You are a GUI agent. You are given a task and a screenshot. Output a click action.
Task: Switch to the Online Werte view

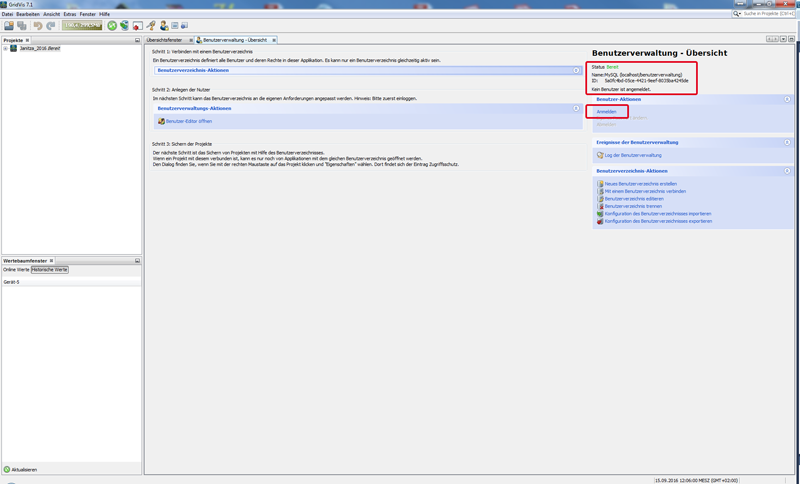pyautogui.click(x=16, y=270)
